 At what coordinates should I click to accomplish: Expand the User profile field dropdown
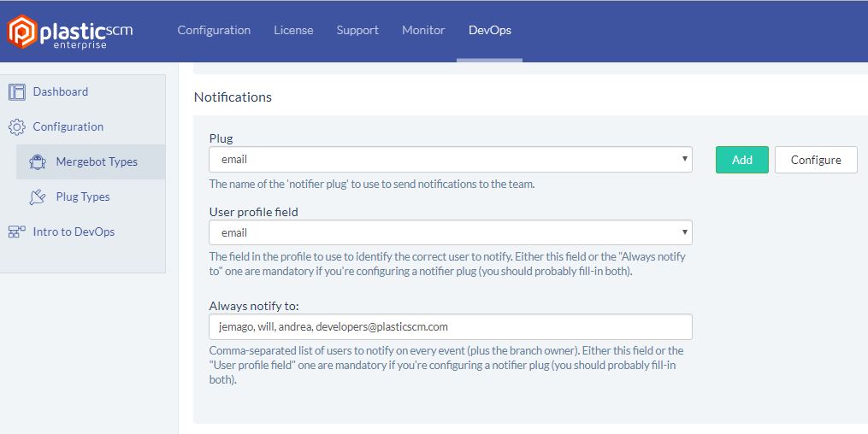coord(451,232)
